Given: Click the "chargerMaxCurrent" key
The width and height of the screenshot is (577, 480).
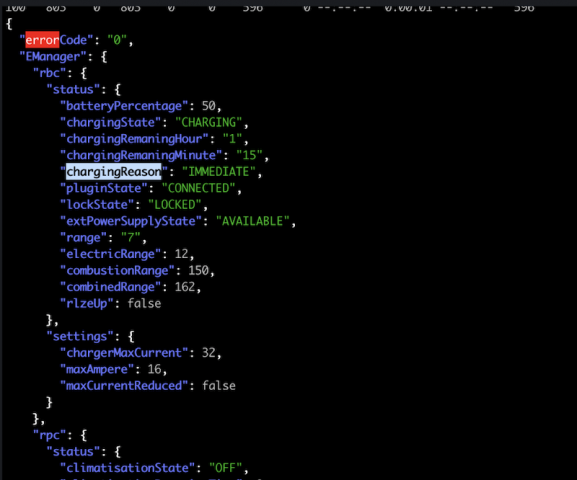Looking at the screenshot, I should point(124,353).
